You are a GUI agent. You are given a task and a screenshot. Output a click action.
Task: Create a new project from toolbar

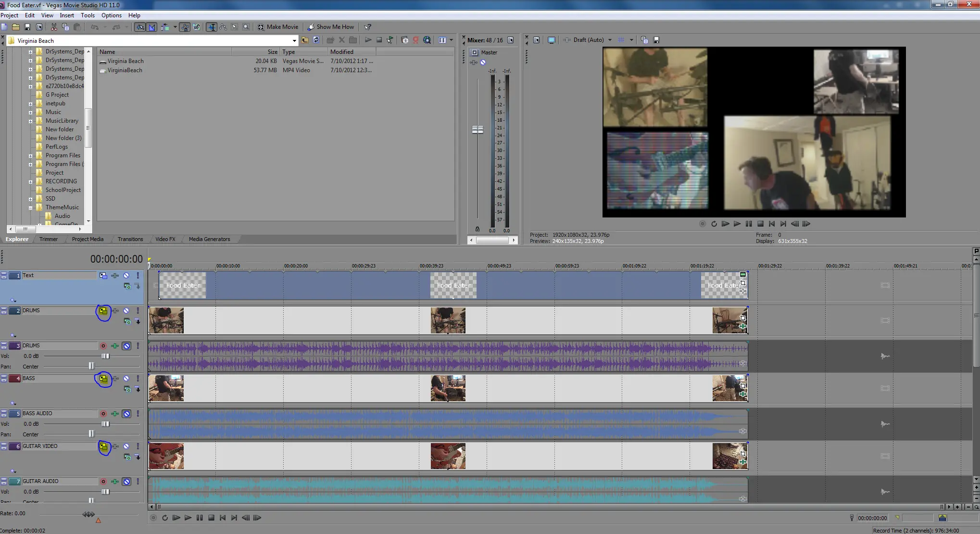(x=4, y=27)
